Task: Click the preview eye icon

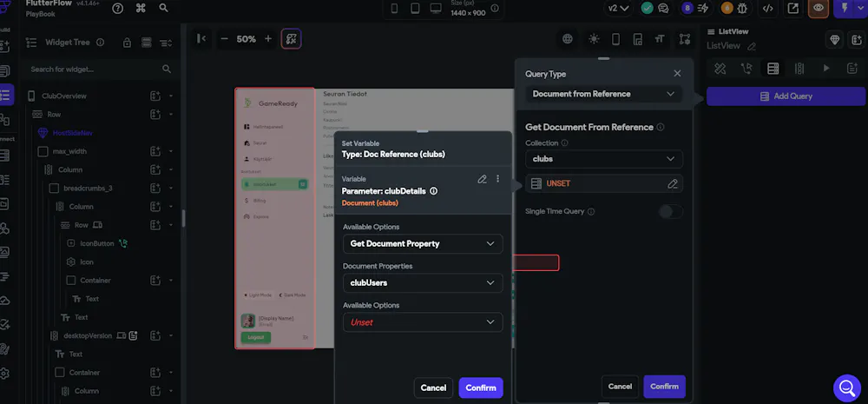Action: tap(819, 9)
